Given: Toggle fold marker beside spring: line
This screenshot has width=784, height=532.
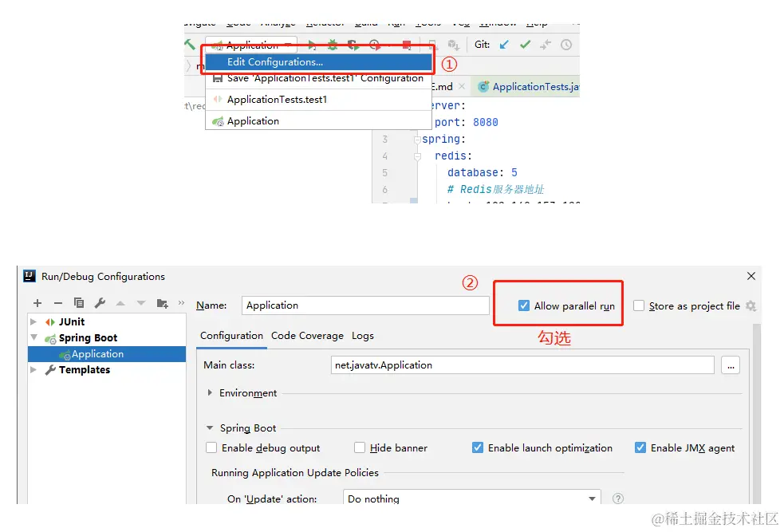Looking at the screenshot, I should [x=417, y=140].
